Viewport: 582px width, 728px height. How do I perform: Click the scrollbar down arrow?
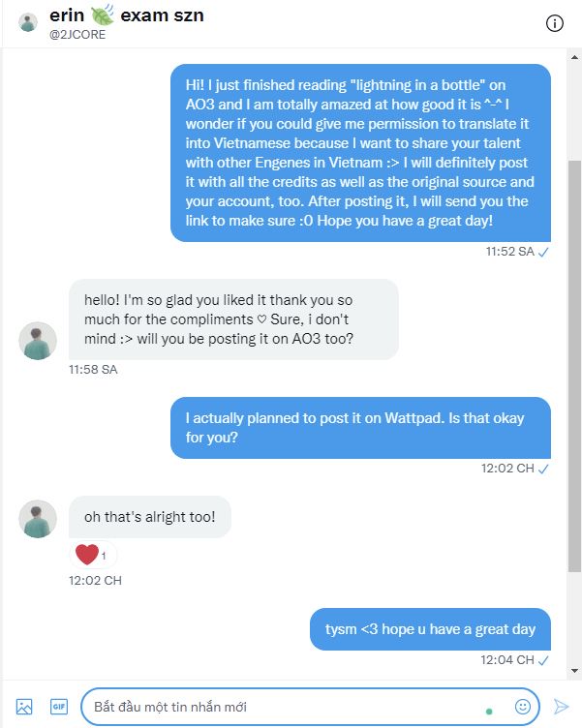(x=574, y=671)
